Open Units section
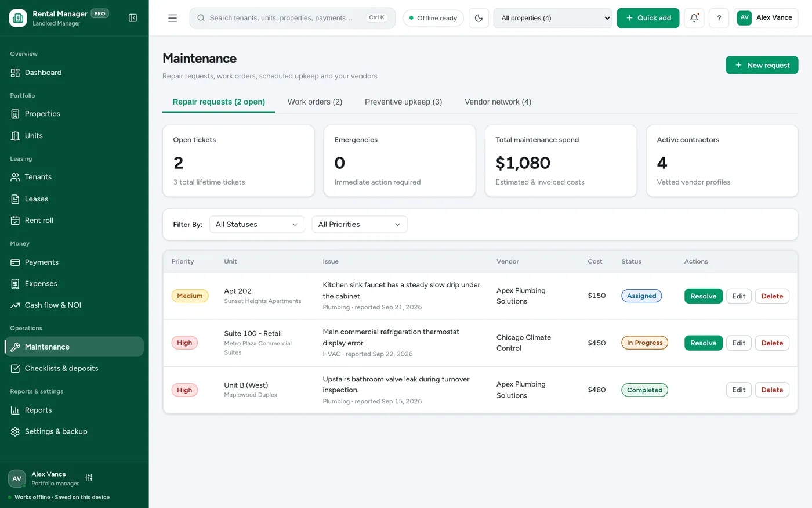This screenshot has height=508, width=812. (x=74, y=136)
